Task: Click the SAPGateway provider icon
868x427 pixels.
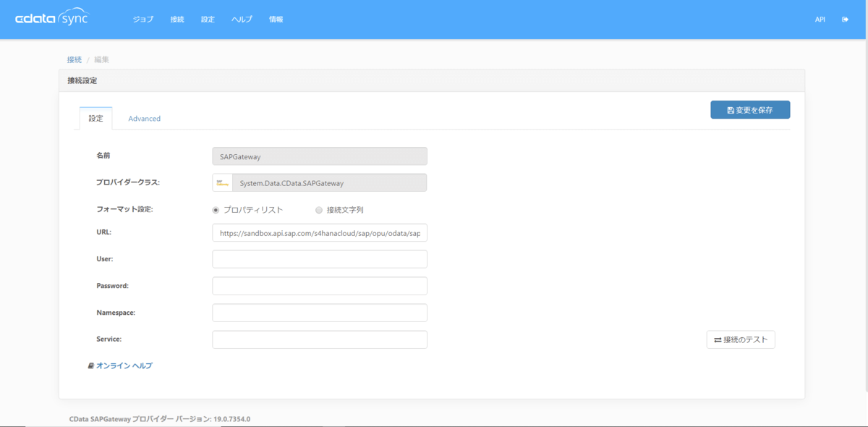Action: click(x=222, y=182)
